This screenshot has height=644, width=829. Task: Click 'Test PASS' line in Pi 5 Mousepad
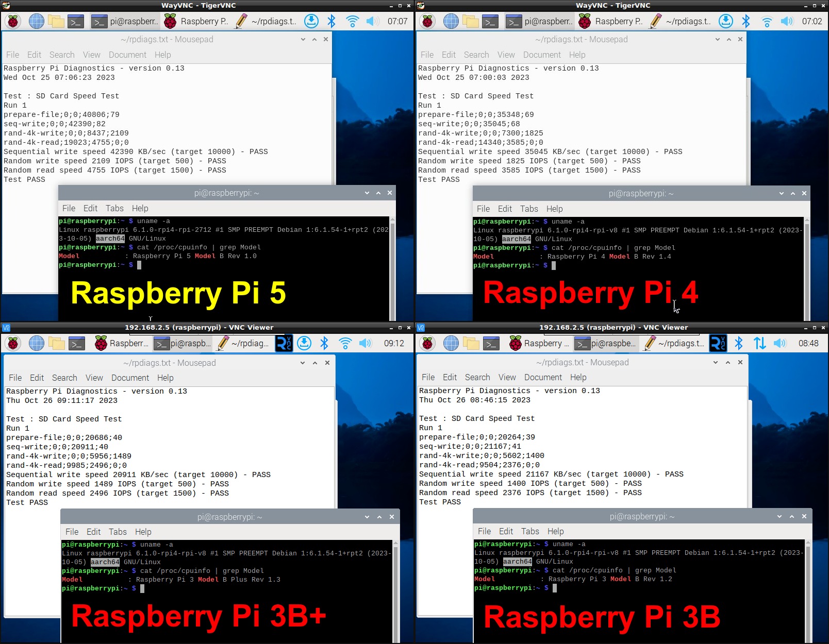(24, 179)
